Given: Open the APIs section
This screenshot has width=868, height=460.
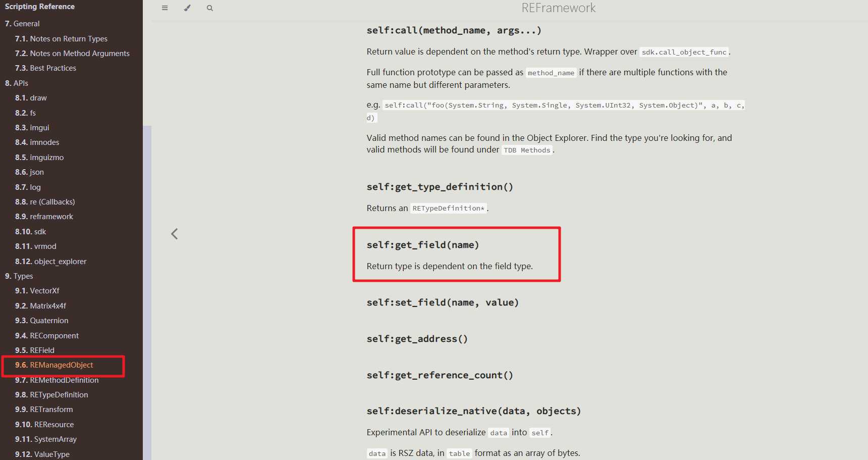Looking at the screenshot, I should [x=21, y=83].
